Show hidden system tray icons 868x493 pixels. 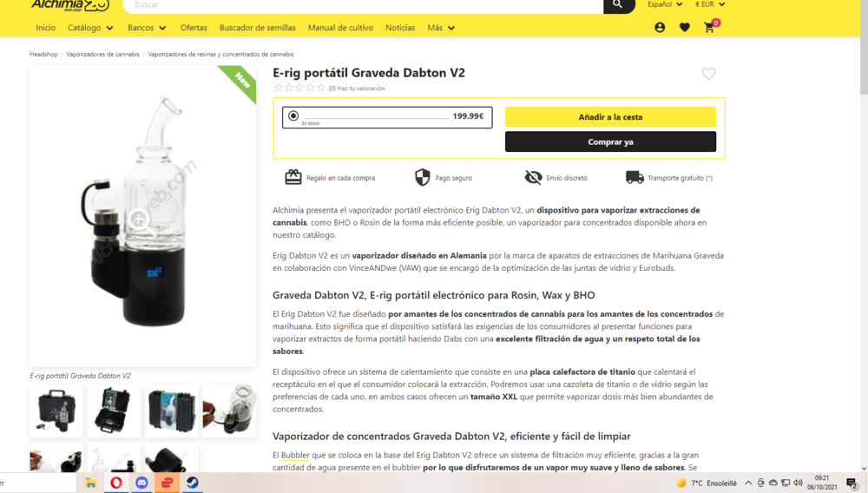(748, 483)
